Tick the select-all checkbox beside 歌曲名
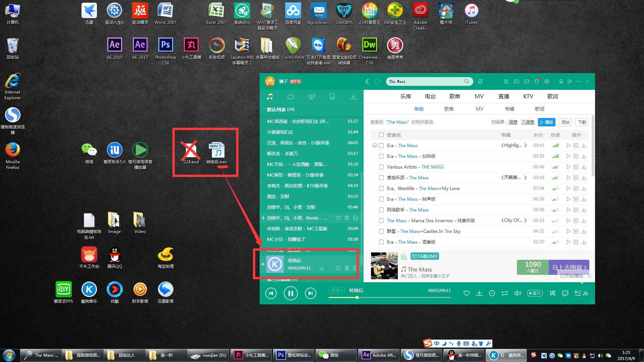This screenshot has height=362, width=644. coord(381,135)
